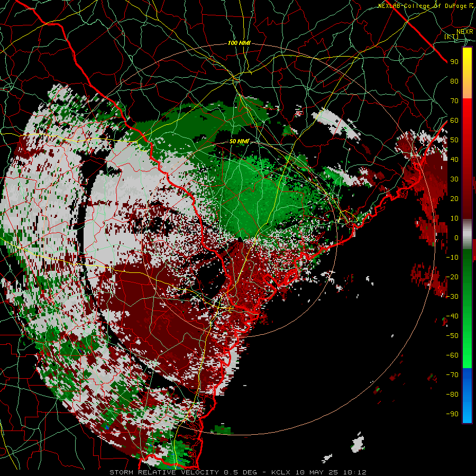This screenshot has height=476, width=476.
Task: Click the -40 value on the velocity scale
Action: coord(452,316)
